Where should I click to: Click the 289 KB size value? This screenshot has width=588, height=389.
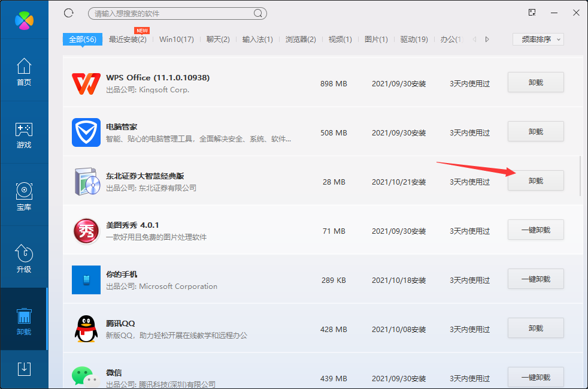[334, 281]
